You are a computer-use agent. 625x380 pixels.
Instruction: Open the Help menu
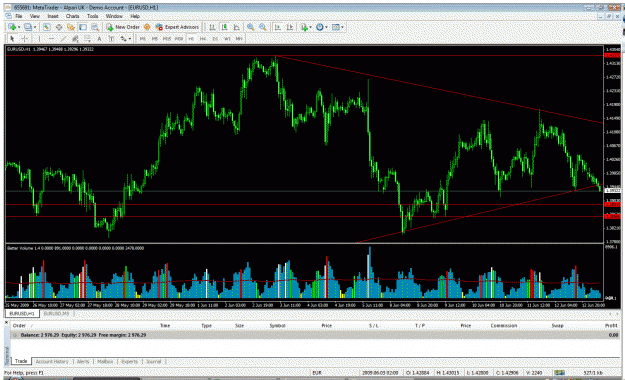[135, 16]
